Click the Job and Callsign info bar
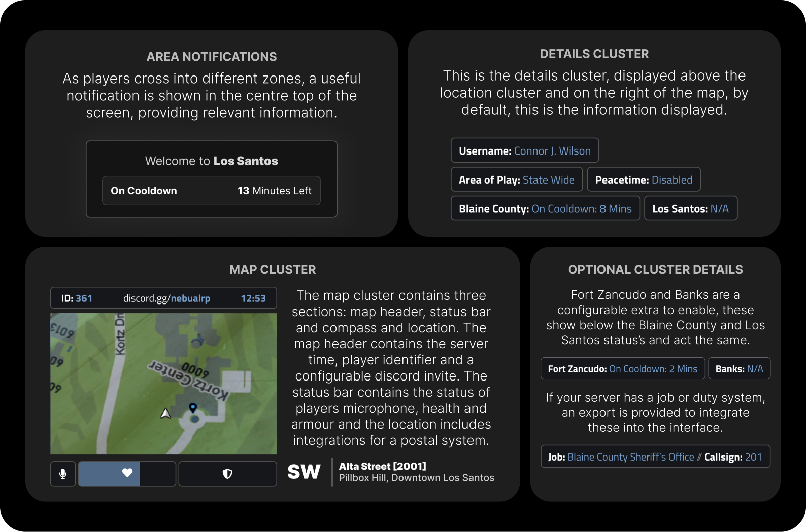The image size is (806, 532). 655,457
